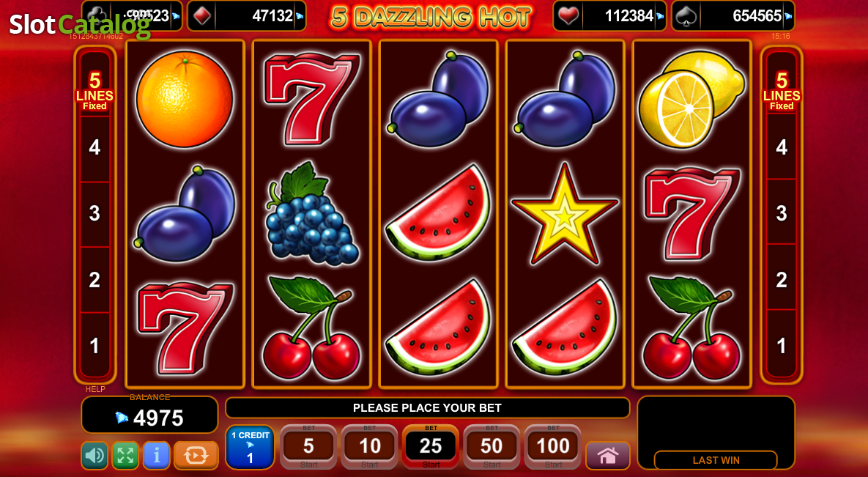Open the blue info paytable icon
Screen dimensions: 868x477
click(157, 456)
